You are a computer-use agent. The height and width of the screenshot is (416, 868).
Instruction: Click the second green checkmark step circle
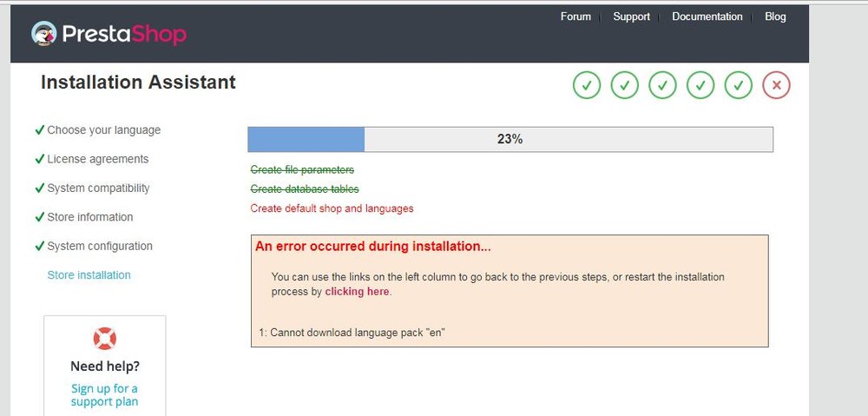(x=624, y=85)
